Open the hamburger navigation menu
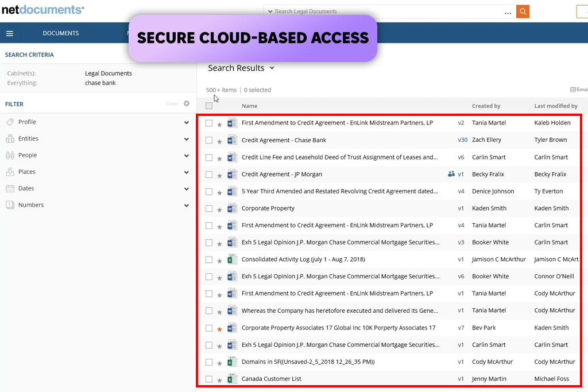Image resolution: width=588 pixels, height=392 pixels. 10,33
